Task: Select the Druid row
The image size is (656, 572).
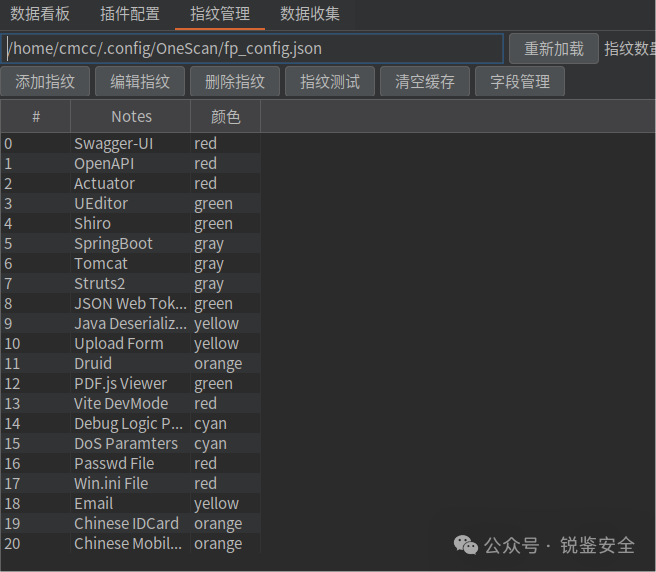Action: click(x=131, y=364)
